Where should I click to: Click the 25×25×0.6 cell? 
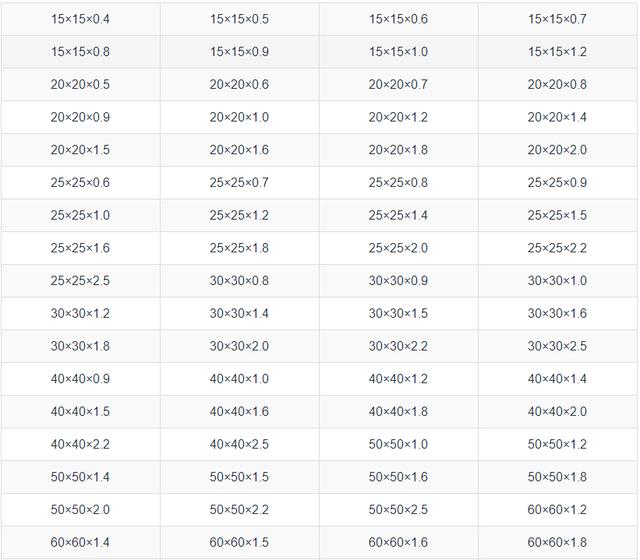point(80,183)
